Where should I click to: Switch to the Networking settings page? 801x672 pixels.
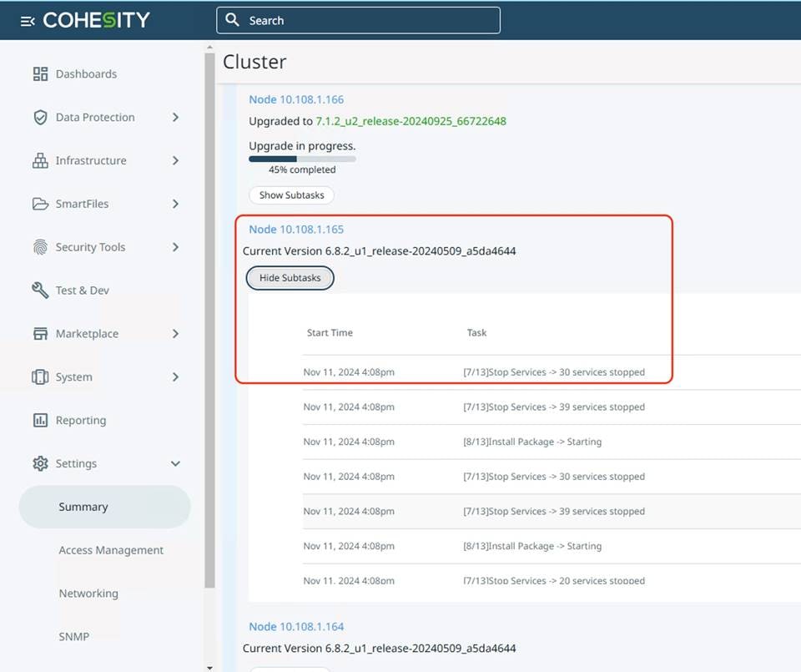(88, 594)
